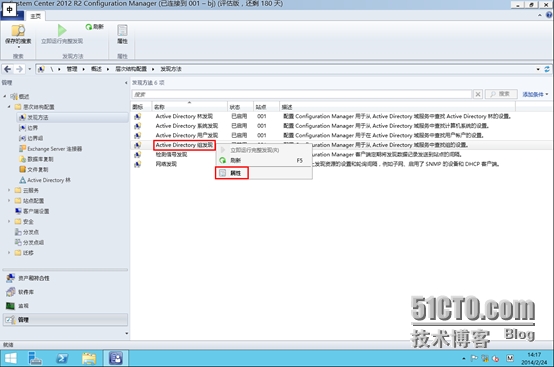Viewport: 554px width, 367px height.
Task: Expand the 迁移 folder
Action: (9, 253)
